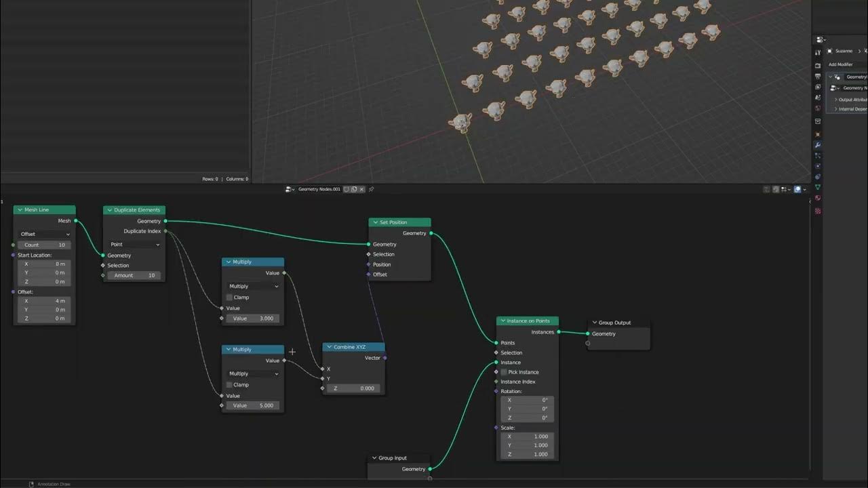
Task: Open Duplicate Elements Point domain dropdown
Action: click(x=134, y=244)
